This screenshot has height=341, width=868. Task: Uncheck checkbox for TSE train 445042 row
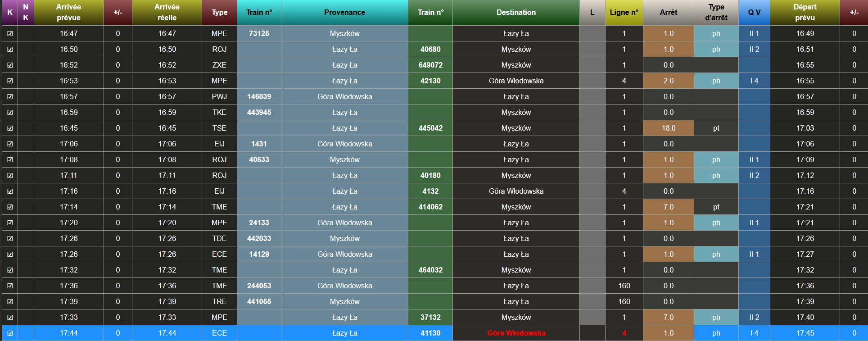10,128
